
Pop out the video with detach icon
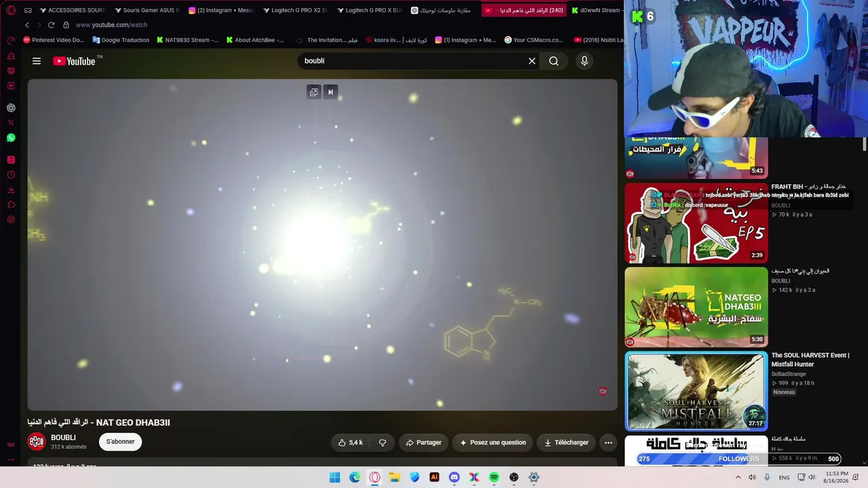[x=314, y=92]
